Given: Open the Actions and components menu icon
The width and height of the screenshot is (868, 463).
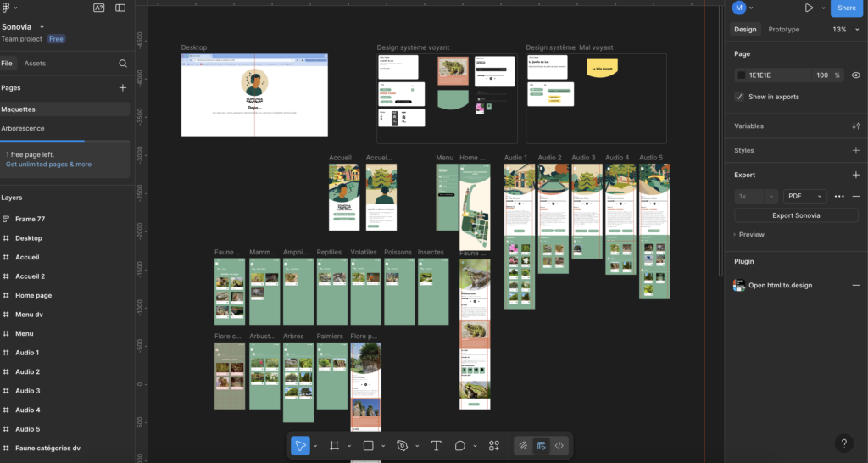Looking at the screenshot, I should coord(493,445).
